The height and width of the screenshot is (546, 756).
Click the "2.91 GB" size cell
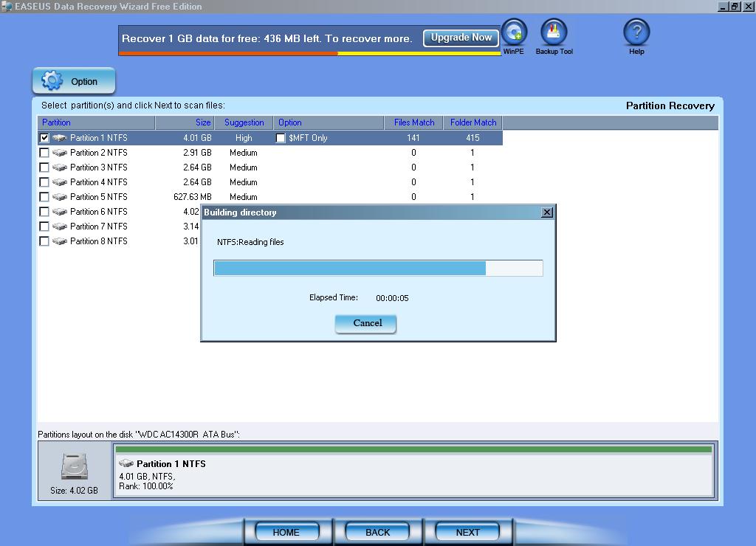197,153
